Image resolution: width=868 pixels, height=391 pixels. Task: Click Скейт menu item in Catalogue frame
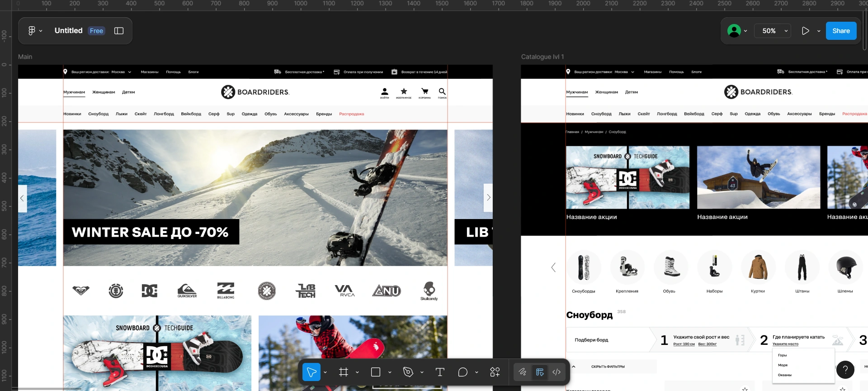click(x=644, y=114)
